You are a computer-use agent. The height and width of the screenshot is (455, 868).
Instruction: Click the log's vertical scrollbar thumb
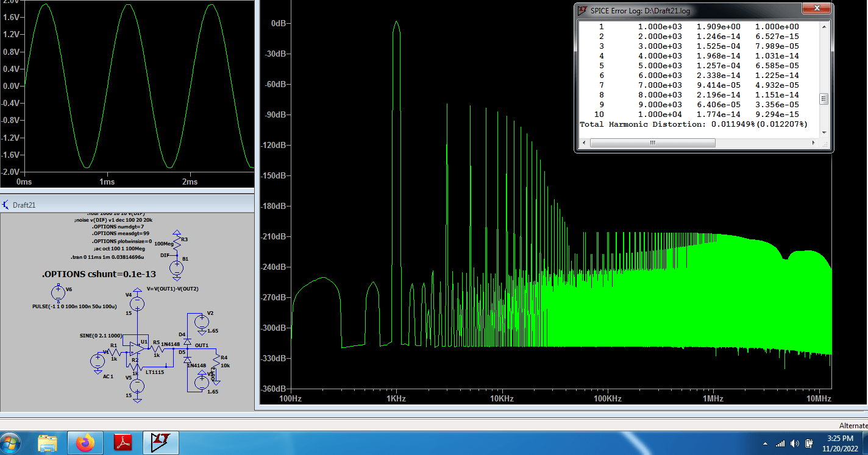coord(824,99)
